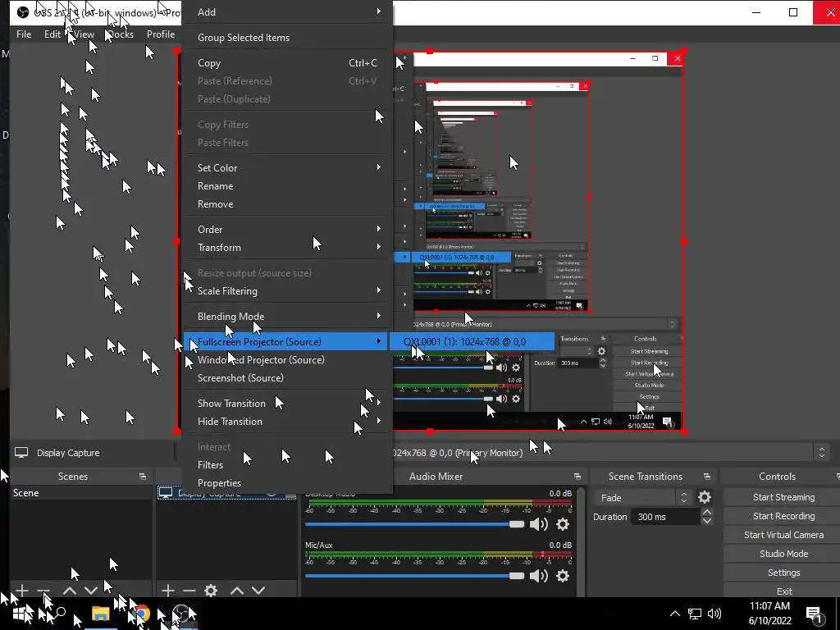Open Filters from context menu
The image size is (840, 630).
288,465
